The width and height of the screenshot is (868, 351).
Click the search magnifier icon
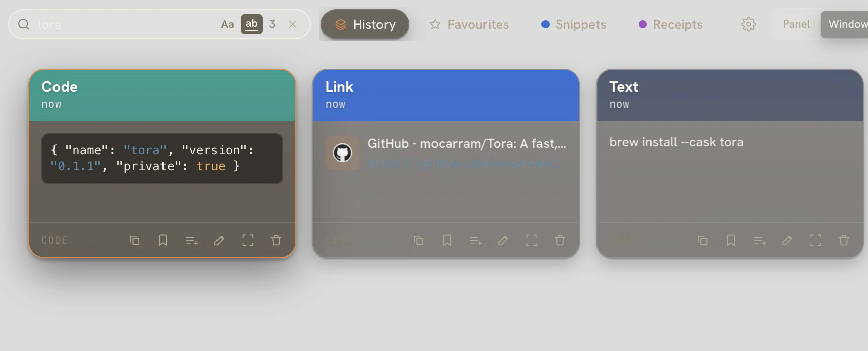(x=24, y=24)
